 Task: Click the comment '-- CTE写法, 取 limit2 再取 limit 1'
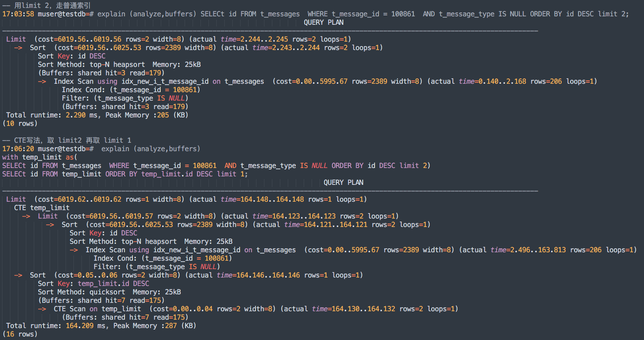click(66, 140)
